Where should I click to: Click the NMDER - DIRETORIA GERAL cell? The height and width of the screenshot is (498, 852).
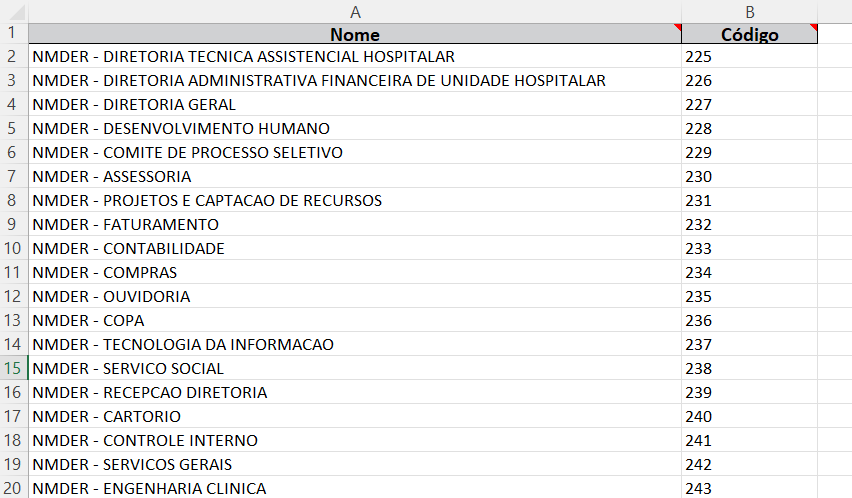(134, 105)
